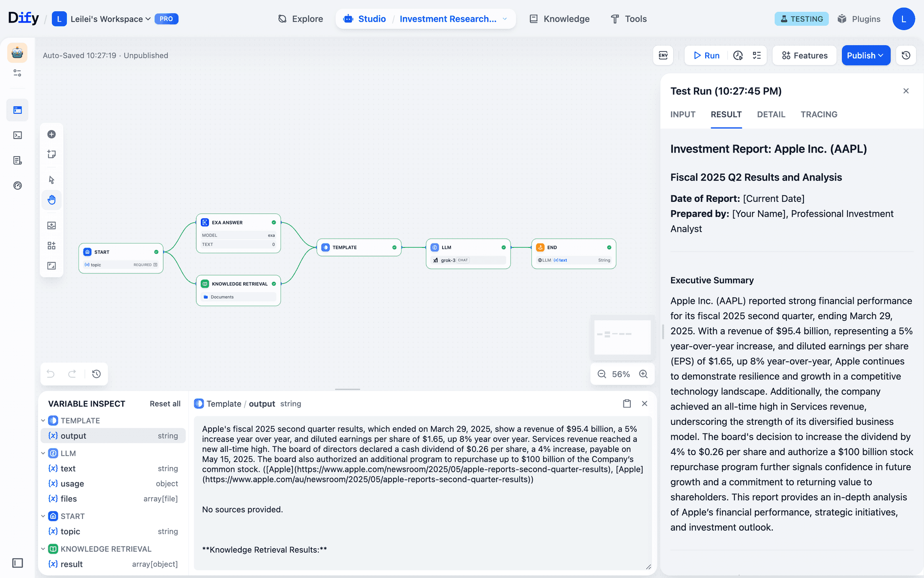
Task: Toggle the hand tool for canvas panning
Action: [x=51, y=200]
